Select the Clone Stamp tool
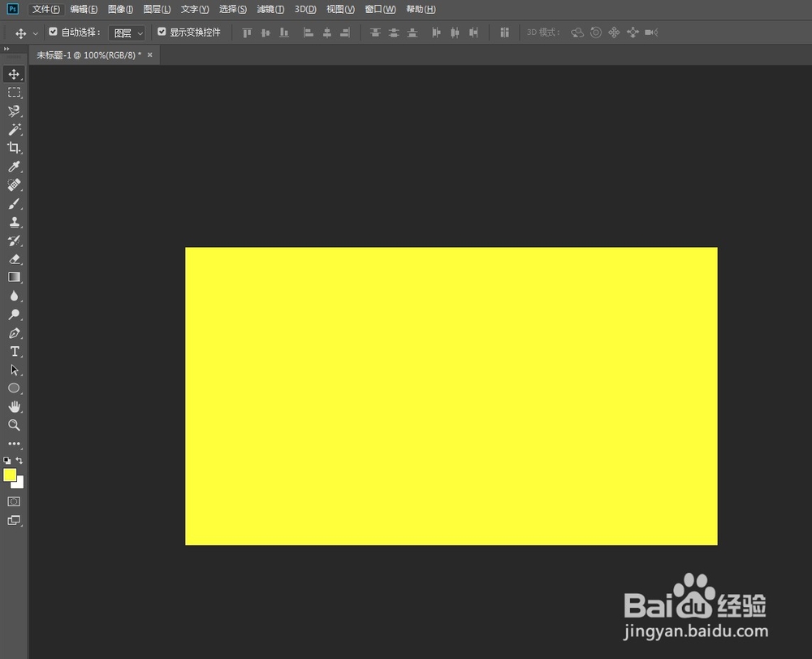The height and width of the screenshot is (659, 812). tap(14, 223)
